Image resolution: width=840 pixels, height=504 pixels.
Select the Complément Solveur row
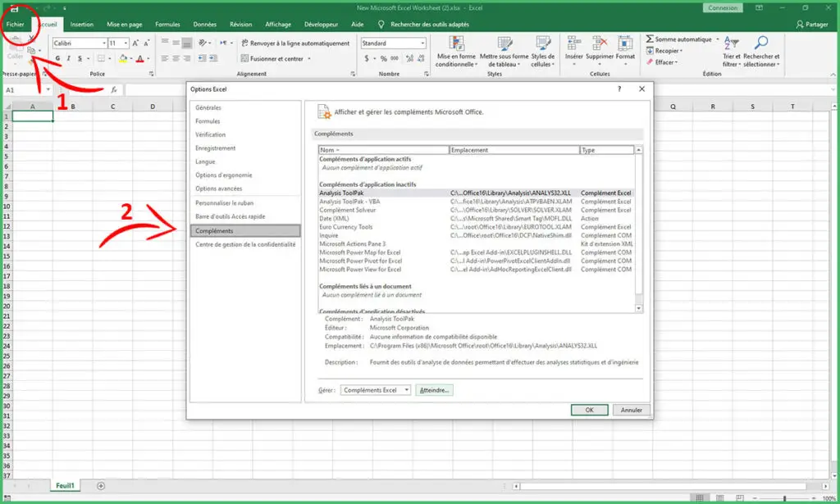[x=476, y=211]
